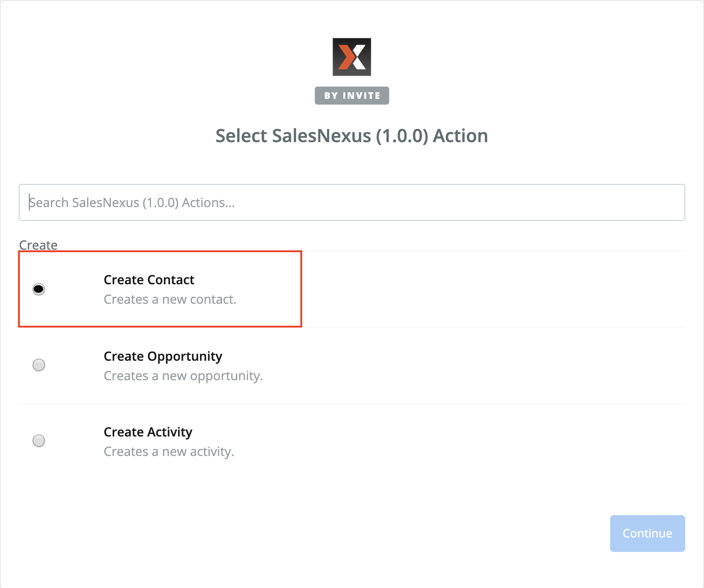Click the Select SalesNexus Action heading
704x588 pixels.
click(352, 136)
